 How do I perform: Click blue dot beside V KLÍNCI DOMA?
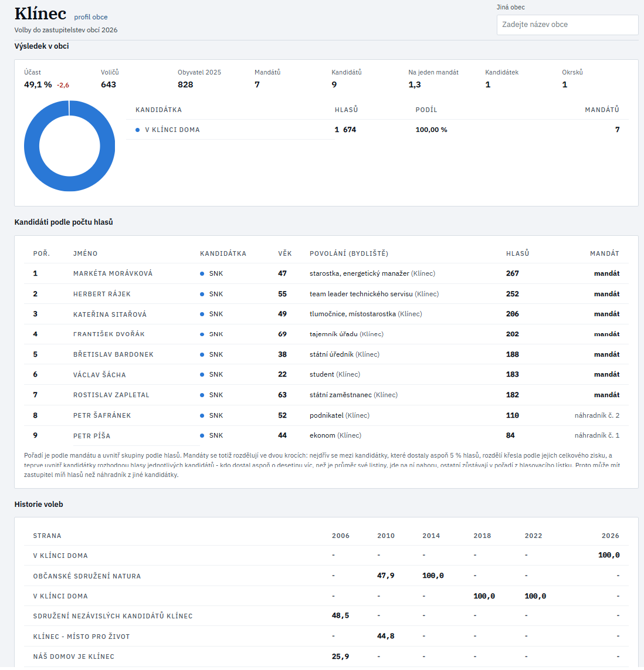coord(137,130)
